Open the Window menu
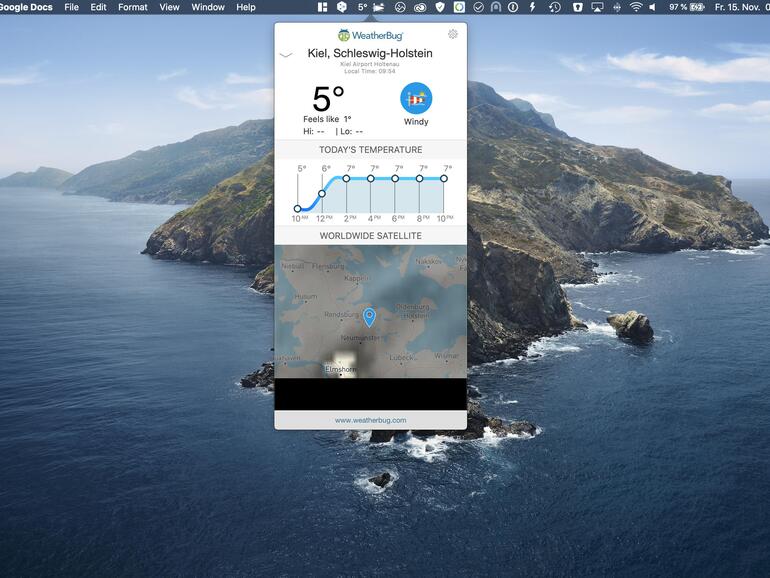The height and width of the screenshot is (578, 770). tap(208, 7)
